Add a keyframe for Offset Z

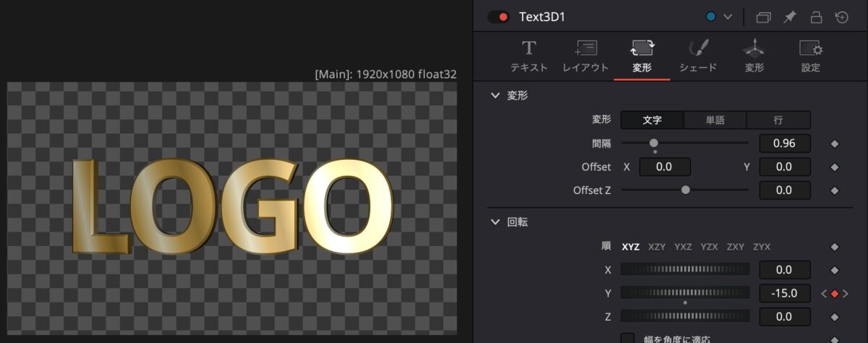(834, 191)
